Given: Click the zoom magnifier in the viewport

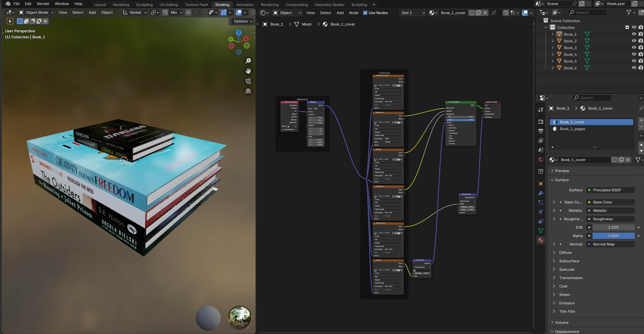Looking at the screenshot, I should [x=248, y=61].
